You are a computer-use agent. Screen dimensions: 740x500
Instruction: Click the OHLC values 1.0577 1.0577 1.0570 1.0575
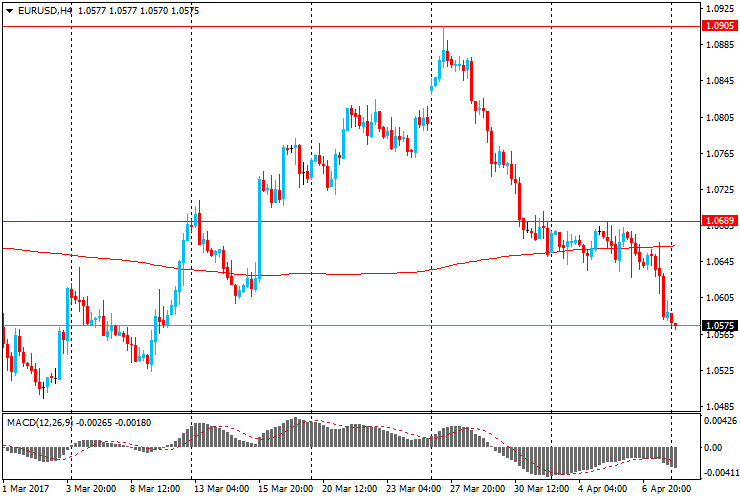[138, 11]
